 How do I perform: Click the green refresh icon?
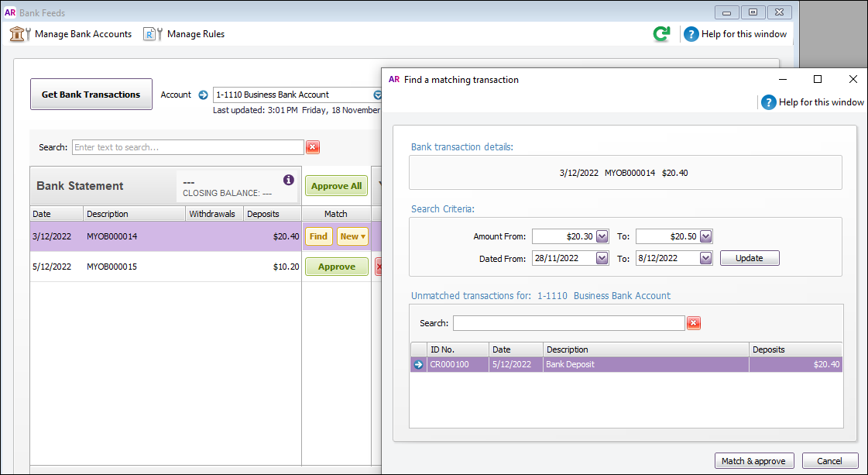click(661, 34)
